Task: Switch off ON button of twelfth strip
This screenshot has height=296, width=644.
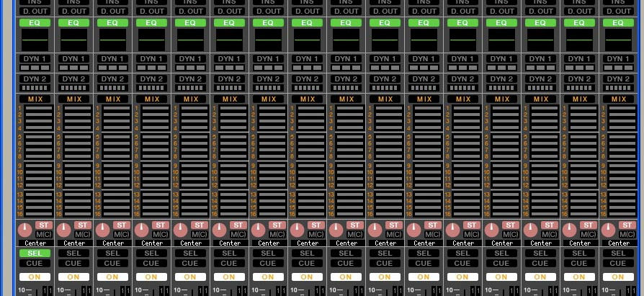Action: point(462,277)
